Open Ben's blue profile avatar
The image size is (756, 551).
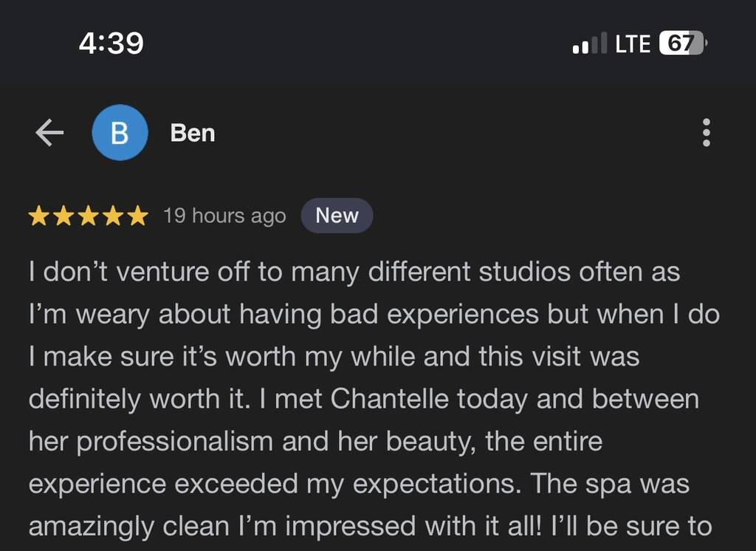pos(120,133)
